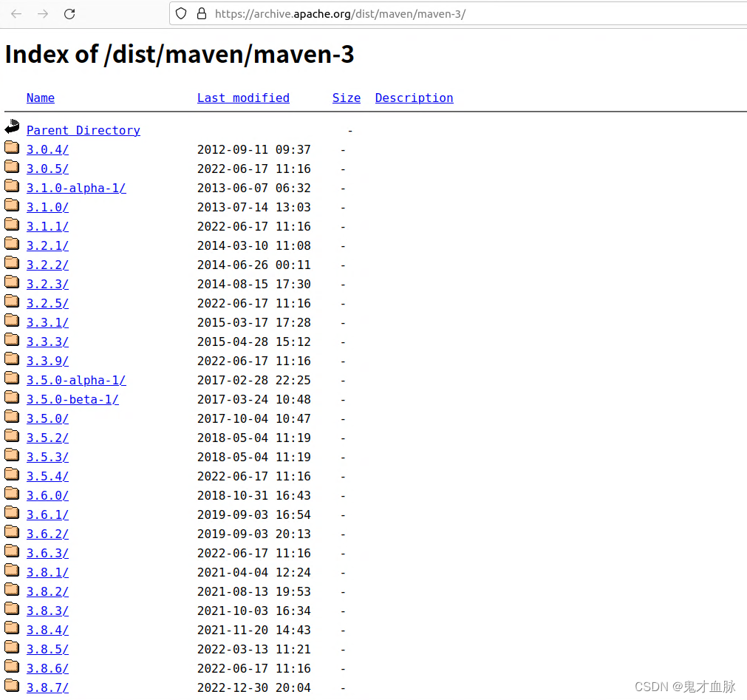This screenshot has width=747, height=700.
Task: Open the 3.5.3/ directory link
Action: 47,457
